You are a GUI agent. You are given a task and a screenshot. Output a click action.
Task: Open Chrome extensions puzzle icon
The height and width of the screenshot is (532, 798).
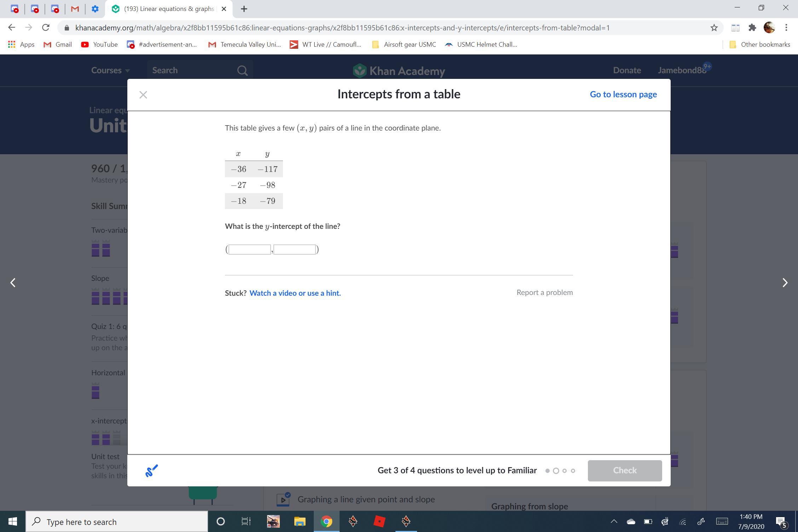tap(752, 28)
